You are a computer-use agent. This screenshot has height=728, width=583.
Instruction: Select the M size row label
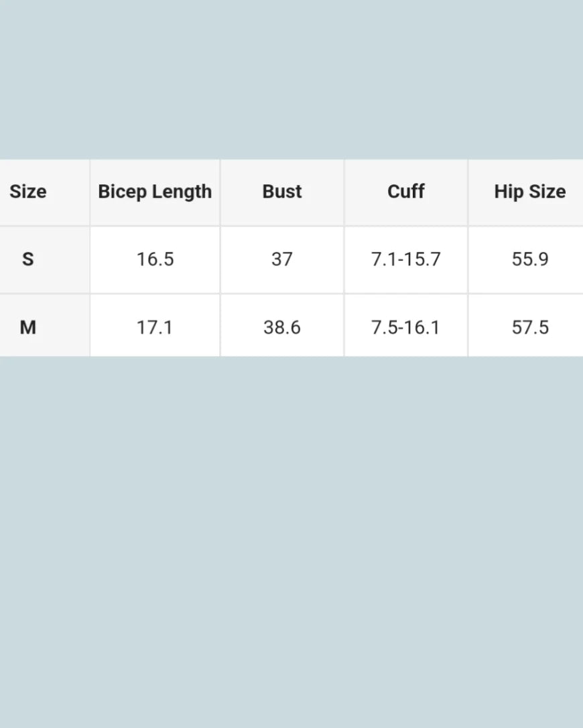(x=28, y=328)
